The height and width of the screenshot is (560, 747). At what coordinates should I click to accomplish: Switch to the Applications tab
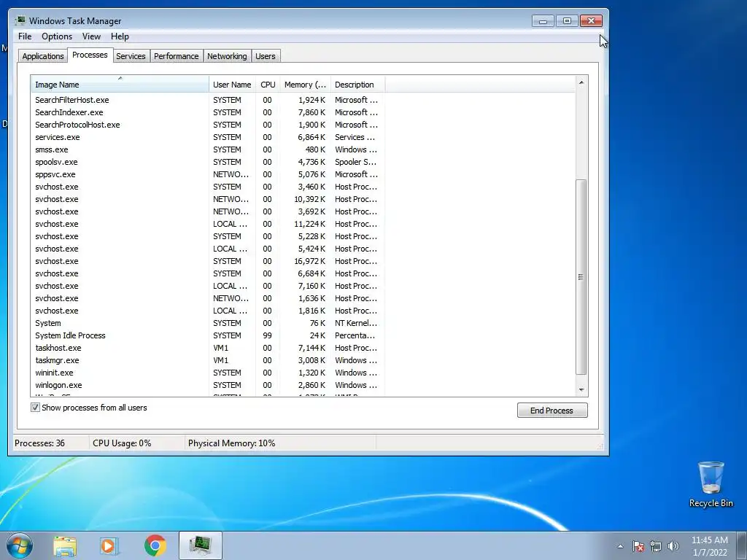tap(43, 55)
